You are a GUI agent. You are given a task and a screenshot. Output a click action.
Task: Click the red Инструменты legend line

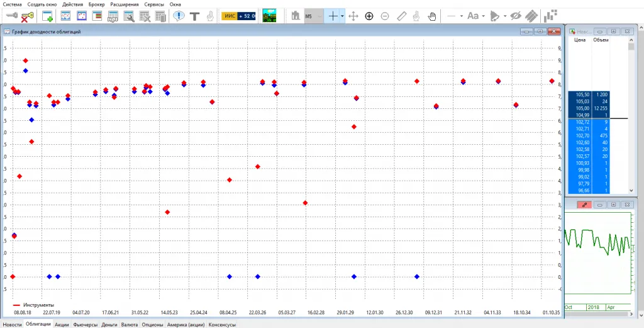[x=17, y=305]
